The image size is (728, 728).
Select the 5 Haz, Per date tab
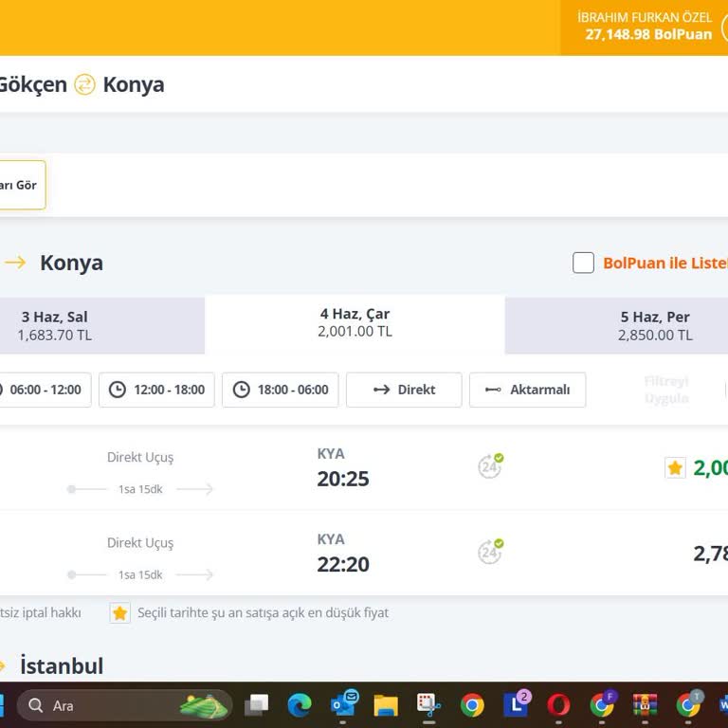click(616, 325)
